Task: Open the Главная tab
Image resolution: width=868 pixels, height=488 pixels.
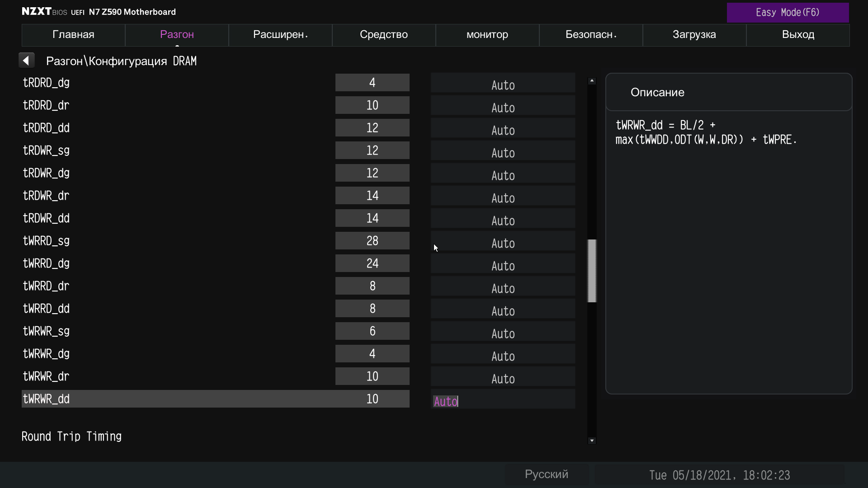Action: (x=73, y=35)
